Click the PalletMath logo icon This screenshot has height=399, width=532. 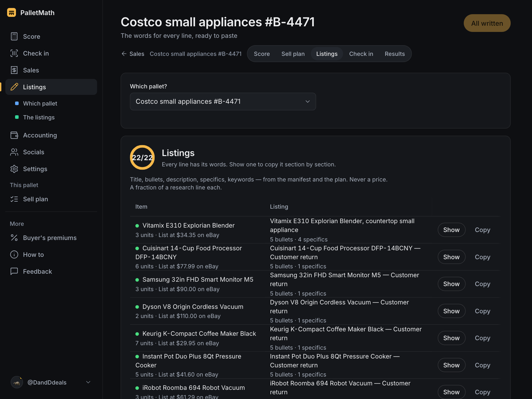pos(12,12)
